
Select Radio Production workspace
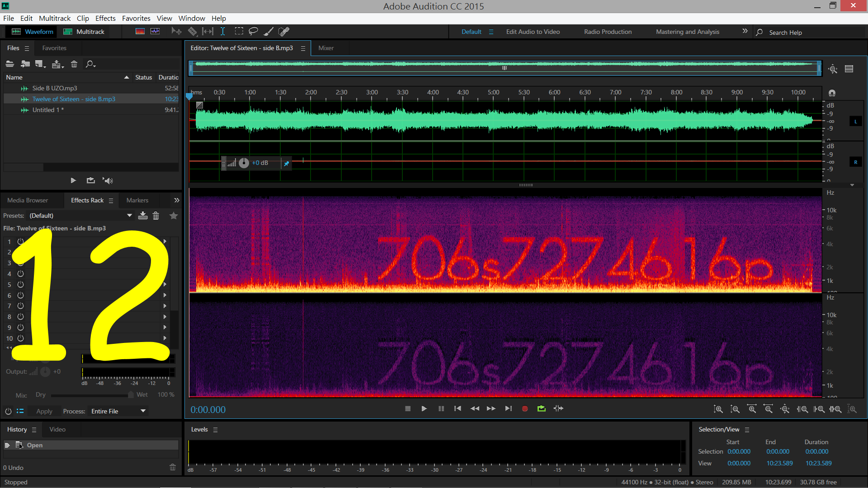608,32
